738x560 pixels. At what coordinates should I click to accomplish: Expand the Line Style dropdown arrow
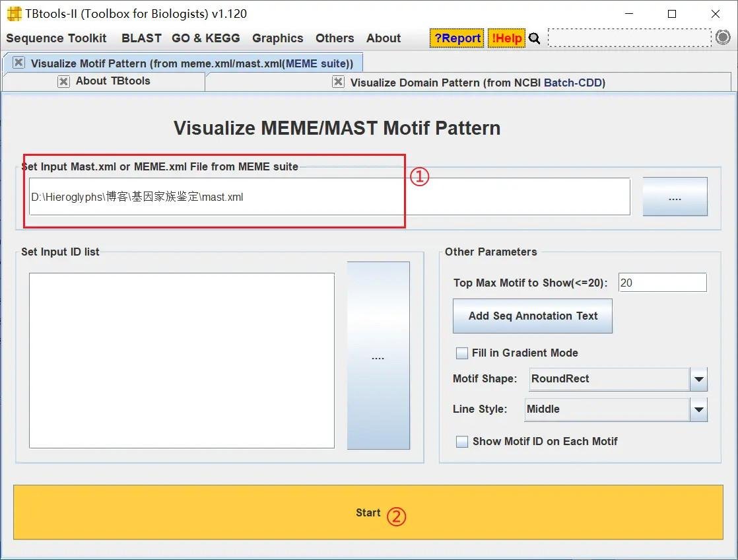tap(699, 409)
